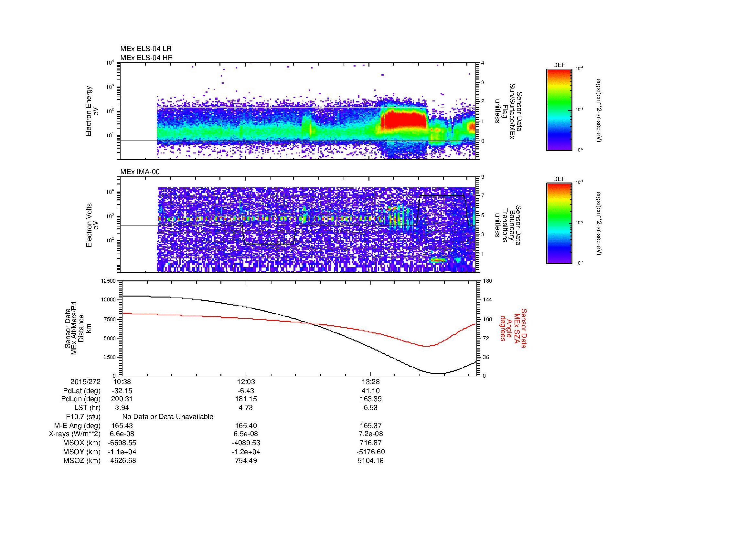This screenshot has width=756, height=534.
Task: Click the 'MEx ELS-04 LR' panel title
Action: tap(146, 49)
